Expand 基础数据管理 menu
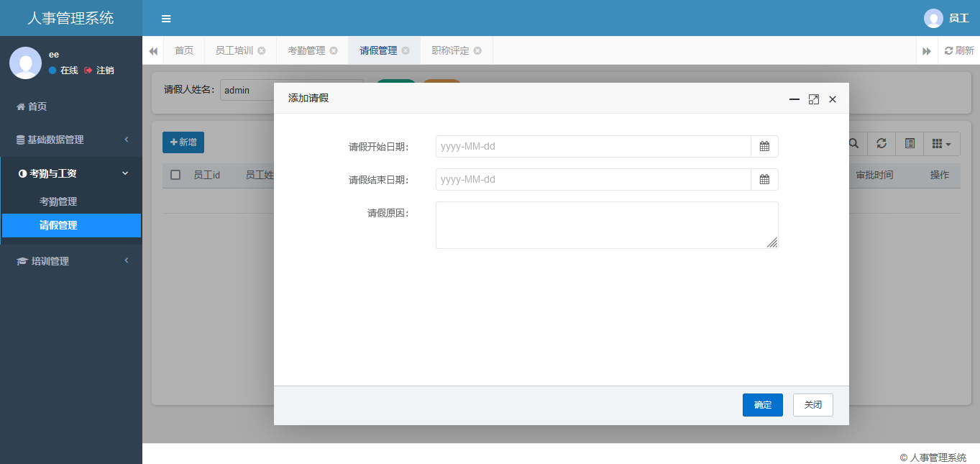The image size is (980, 464). [70, 140]
